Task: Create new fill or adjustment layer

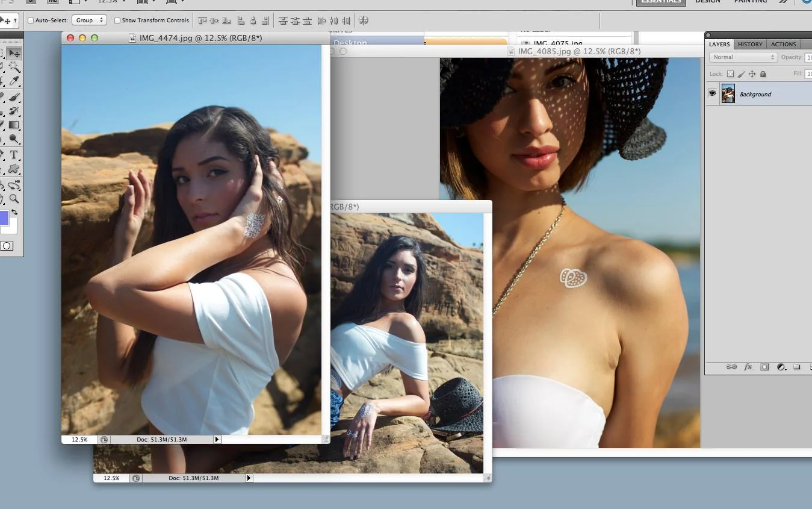Action: point(781,366)
